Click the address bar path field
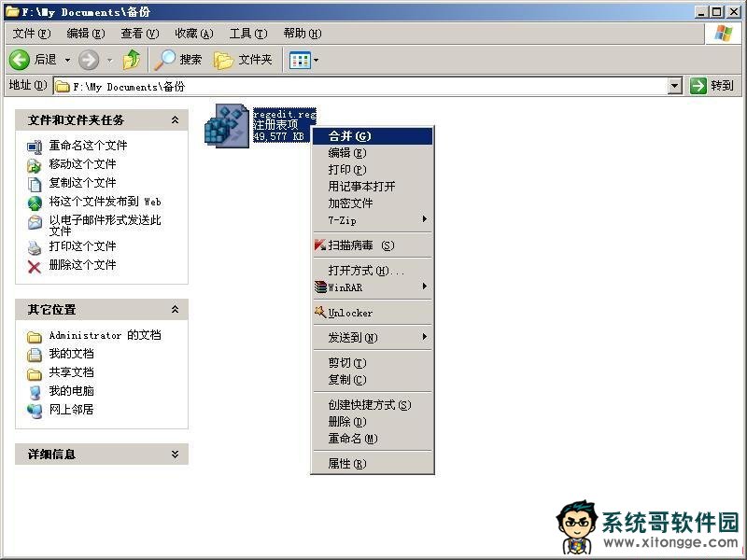747x560 pixels. [x=364, y=86]
